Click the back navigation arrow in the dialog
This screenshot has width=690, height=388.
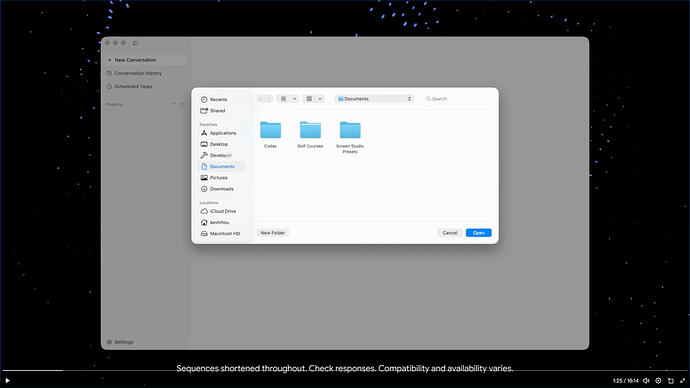coord(261,99)
